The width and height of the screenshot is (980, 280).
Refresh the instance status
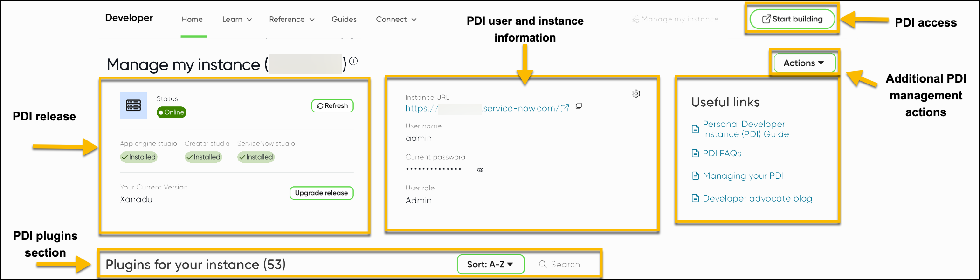(x=332, y=106)
